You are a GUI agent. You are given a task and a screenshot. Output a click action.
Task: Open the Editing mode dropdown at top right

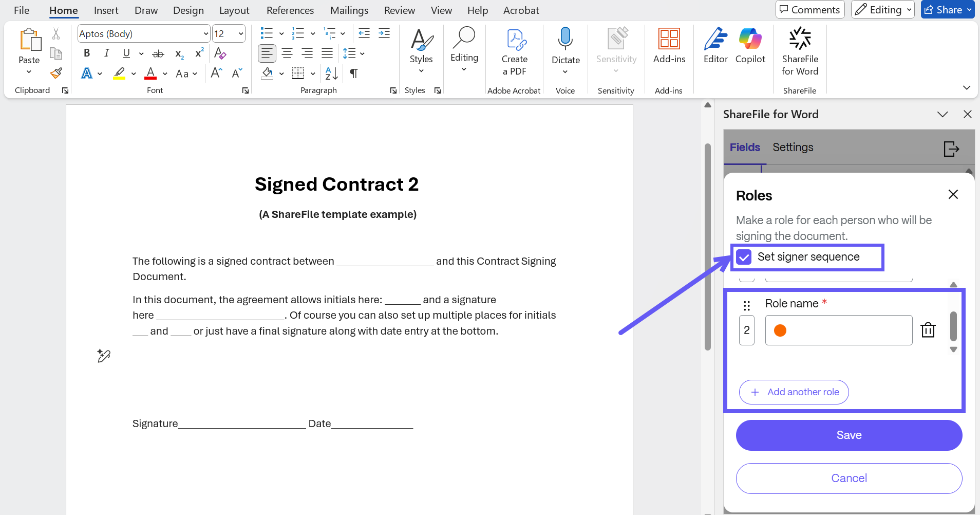[x=882, y=10]
